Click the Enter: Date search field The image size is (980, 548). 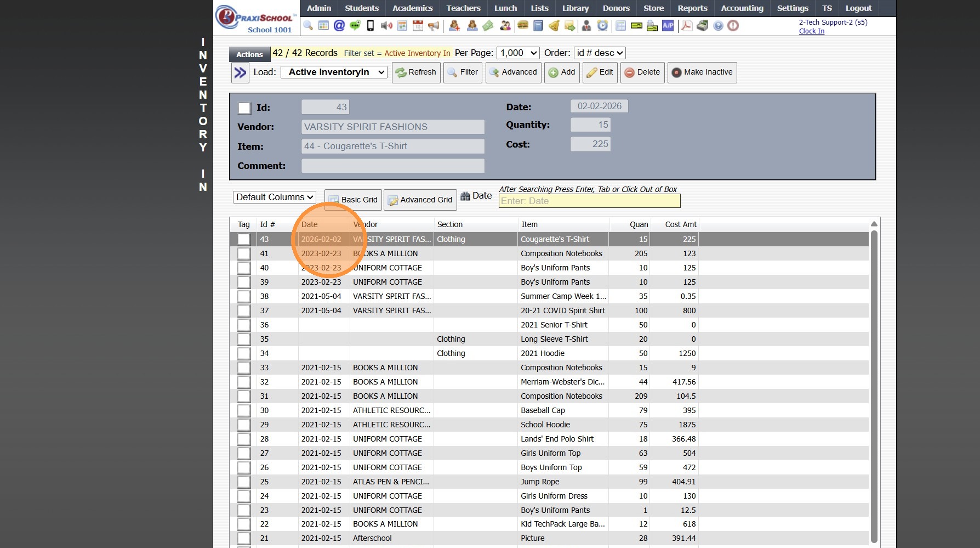pyautogui.click(x=589, y=201)
